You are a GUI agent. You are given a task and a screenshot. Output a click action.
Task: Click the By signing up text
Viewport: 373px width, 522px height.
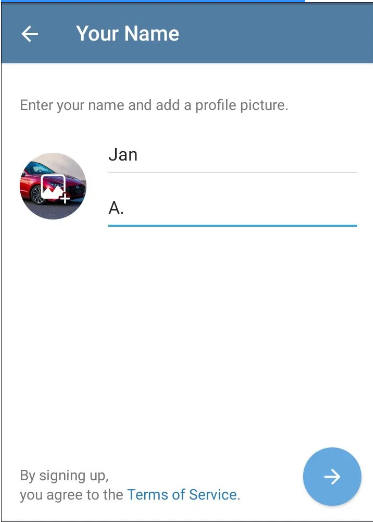[64, 476]
